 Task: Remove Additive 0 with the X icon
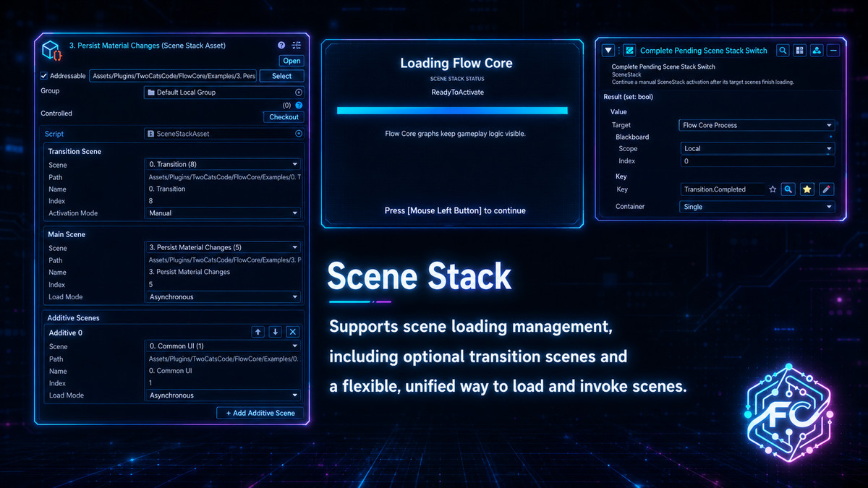[292, 332]
